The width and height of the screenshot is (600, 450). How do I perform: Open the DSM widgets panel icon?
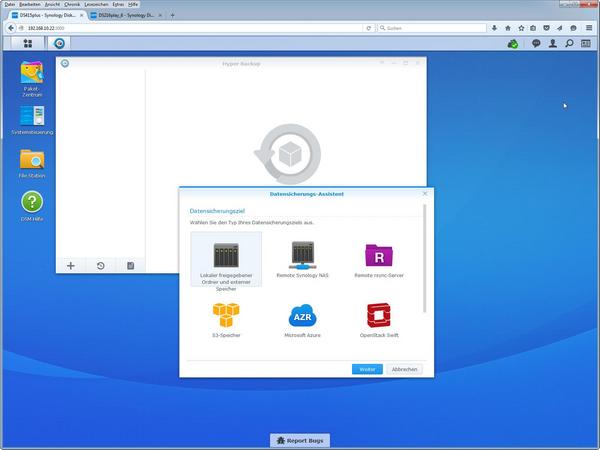pos(586,43)
